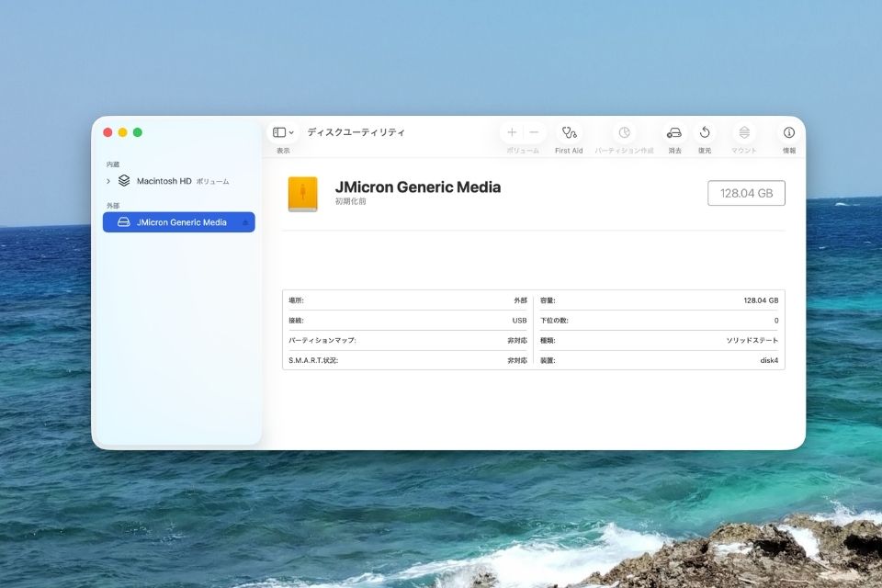The height and width of the screenshot is (588, 882).
Task: Click the JMicron Generic Media heading
Action: (417, 187)
